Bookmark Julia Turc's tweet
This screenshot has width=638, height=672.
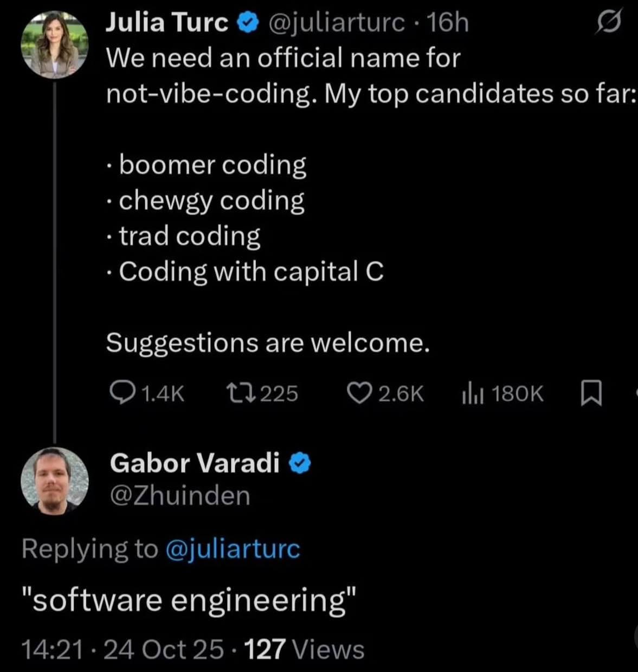click(592, 394)
